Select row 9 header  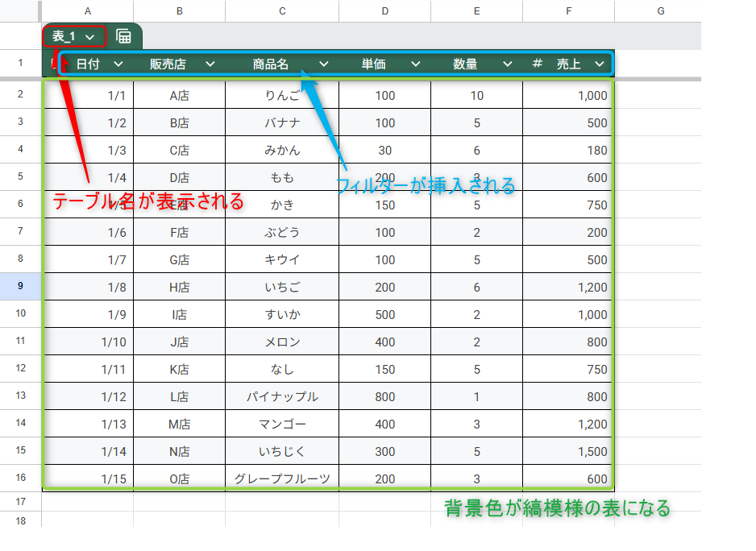tap(20, 286)
